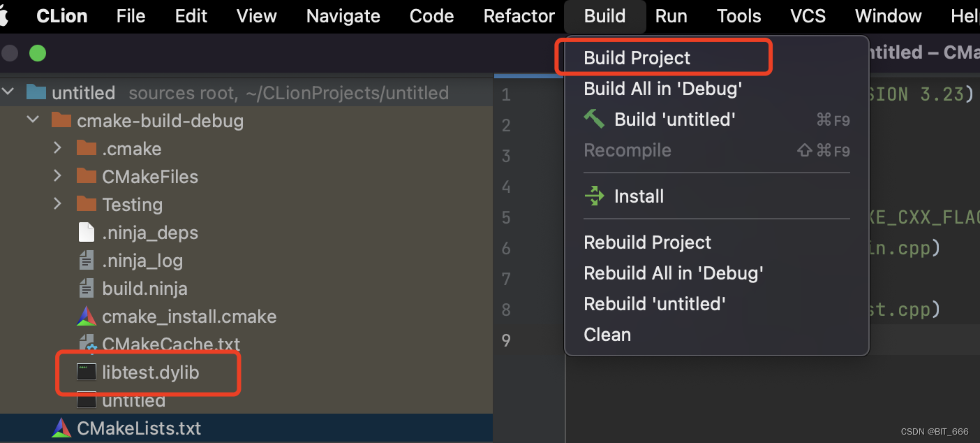Click the Install arrow icon in Build menu
This screenshot has height=443, width=980.
pos(594,196)
